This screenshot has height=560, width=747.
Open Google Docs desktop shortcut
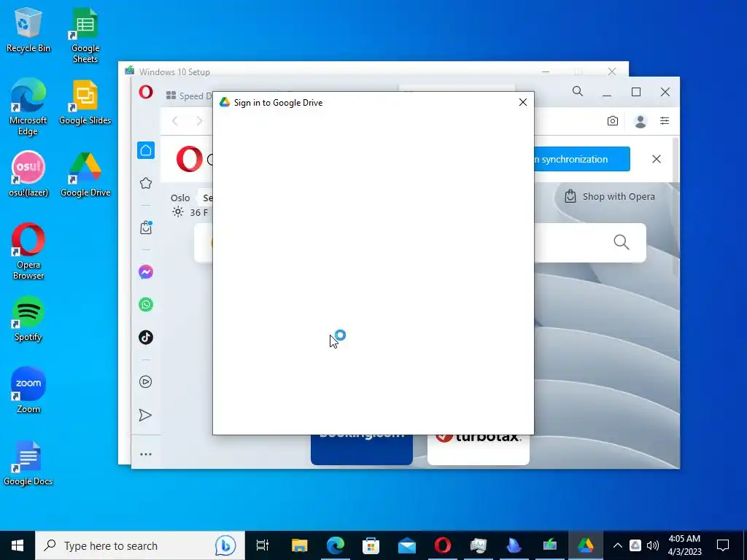28,463
